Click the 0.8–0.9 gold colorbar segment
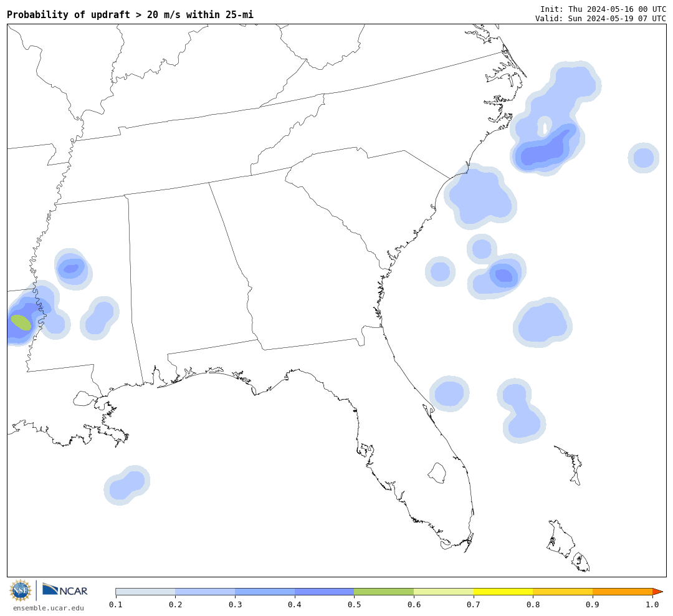Screen dimensions: 673x616 [563, 592]
